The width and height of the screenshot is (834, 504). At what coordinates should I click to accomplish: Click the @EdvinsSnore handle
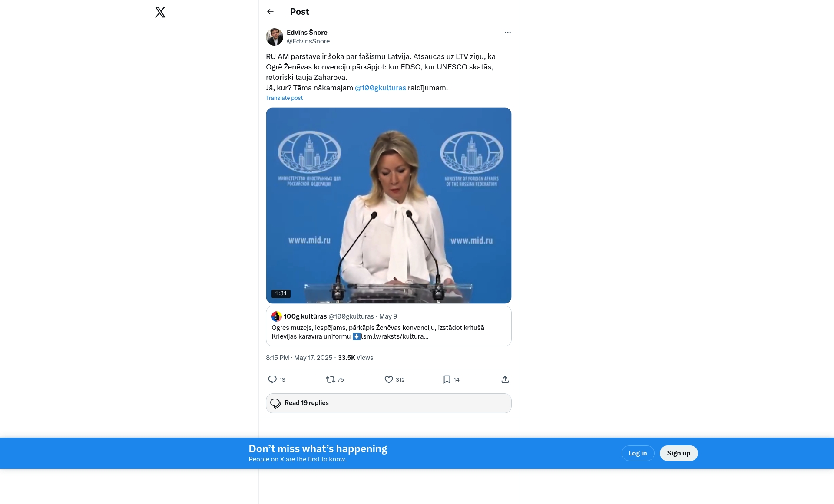(x=308, y=41)
